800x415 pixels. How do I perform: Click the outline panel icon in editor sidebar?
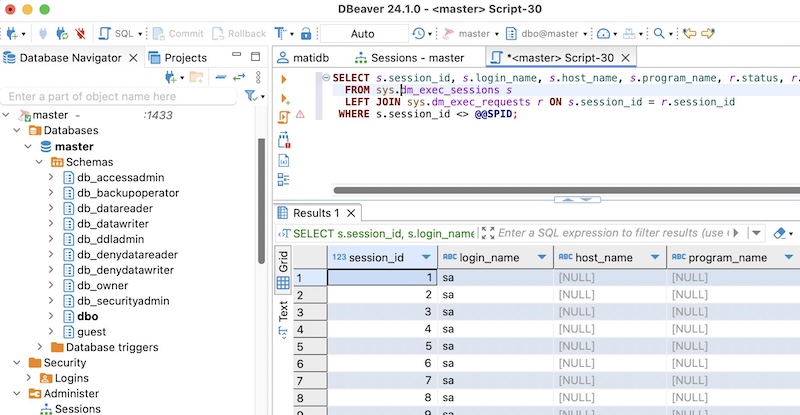(284, 180)
